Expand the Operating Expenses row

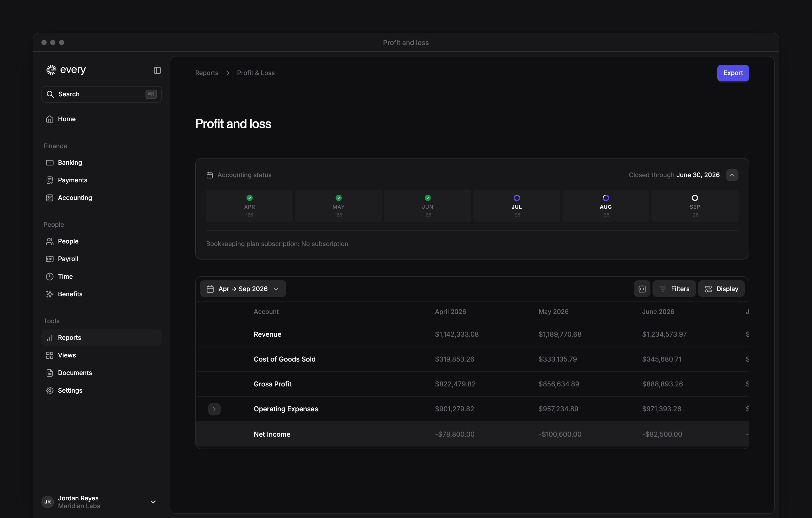pos(214,409)
